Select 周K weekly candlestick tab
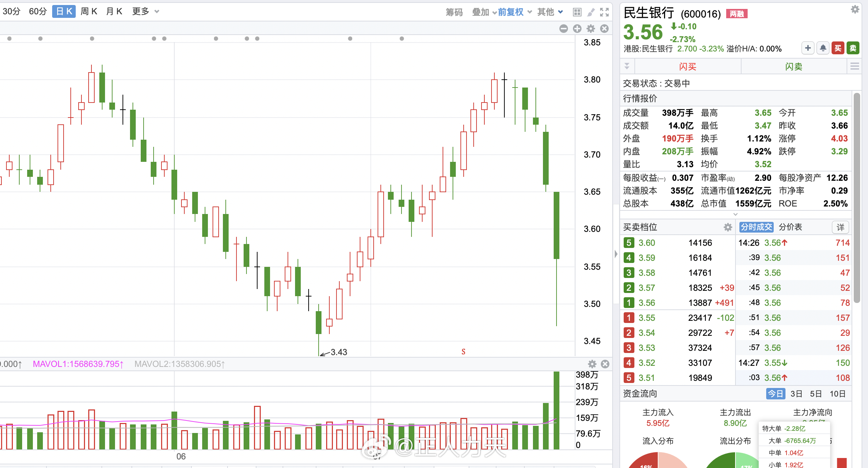The image size is (868, 468). click(x=89, y=11)
